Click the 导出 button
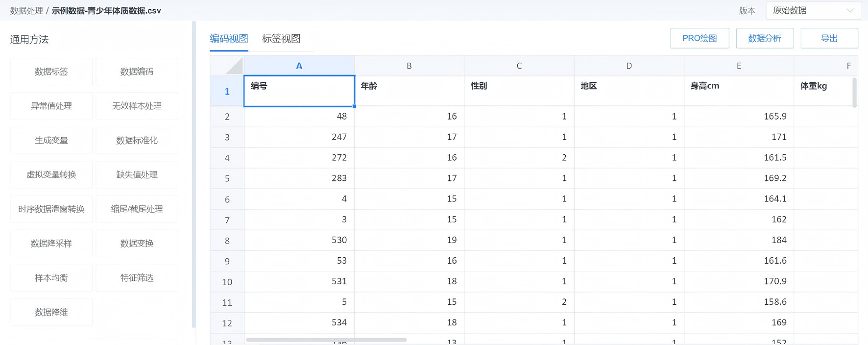 pos(829,38)
